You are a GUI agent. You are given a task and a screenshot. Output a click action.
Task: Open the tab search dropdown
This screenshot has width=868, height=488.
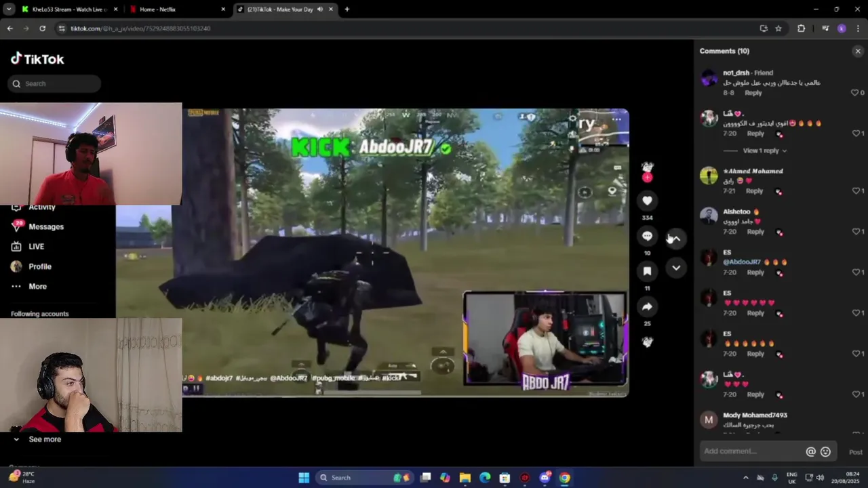click(9, 9)
